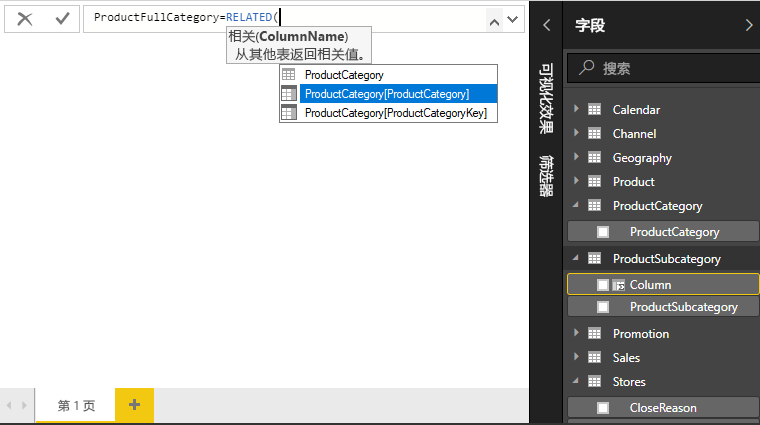Collapse the Stores table
The width and height of the screenshot is (760, 425).
click(576, 382)
